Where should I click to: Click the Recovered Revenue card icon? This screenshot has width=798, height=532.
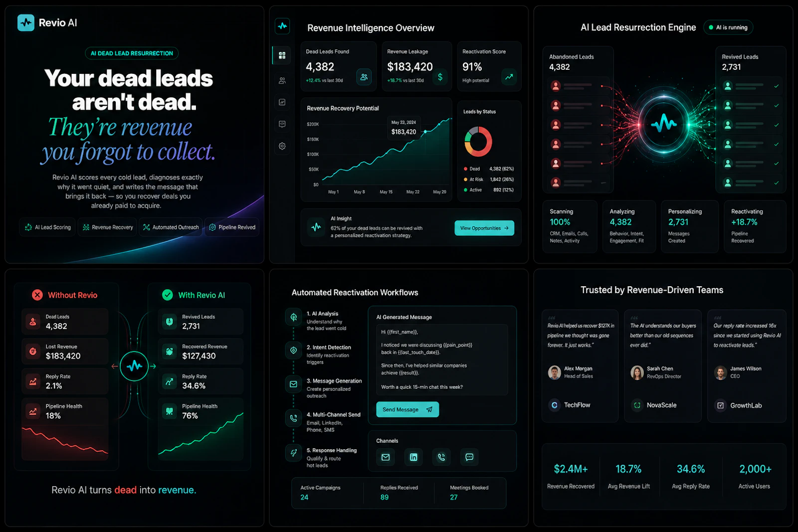(x=170, y=352)
